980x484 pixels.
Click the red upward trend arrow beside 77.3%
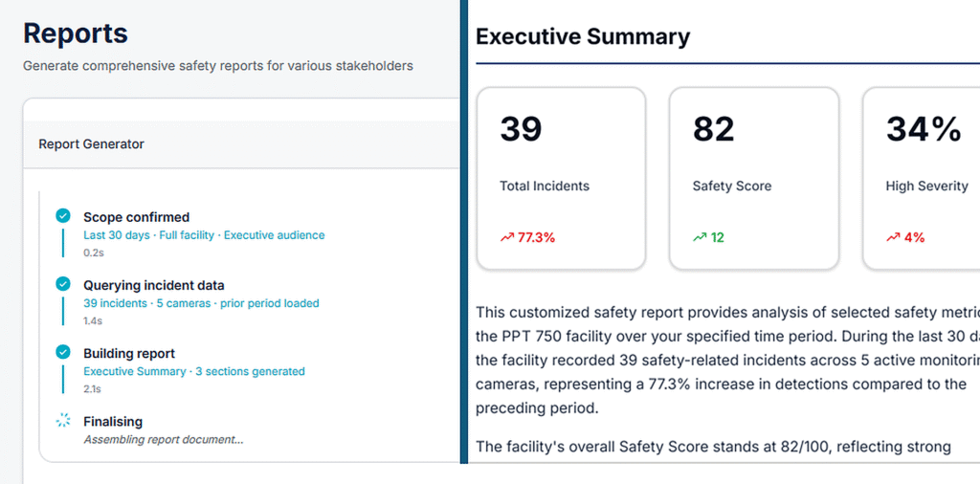(507, 237)
